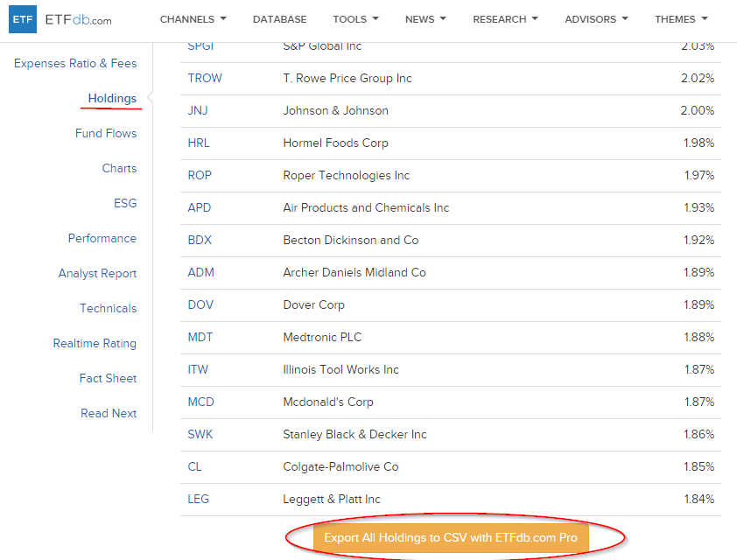Open CL ticker link

click(x=194, y=467)
